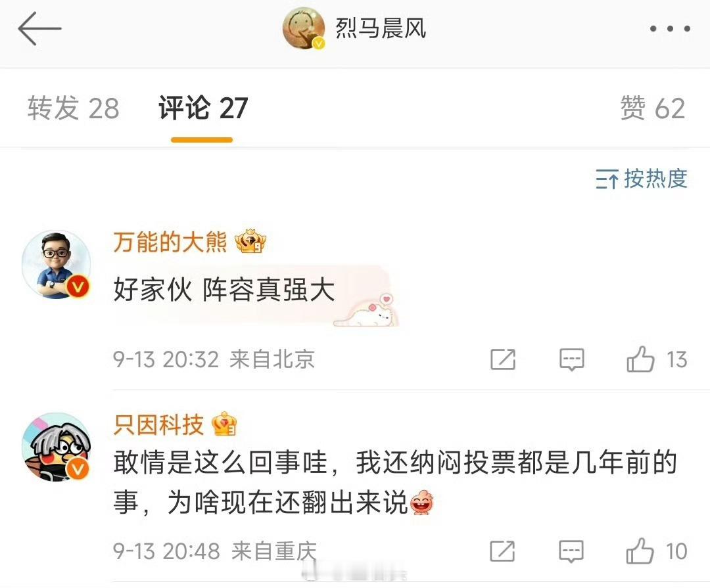The width and height of the screenshot is (710, 588).
Task: Open 万能的大熊's avatar picture
Action: pyautogui.click(x=56, y=264)
